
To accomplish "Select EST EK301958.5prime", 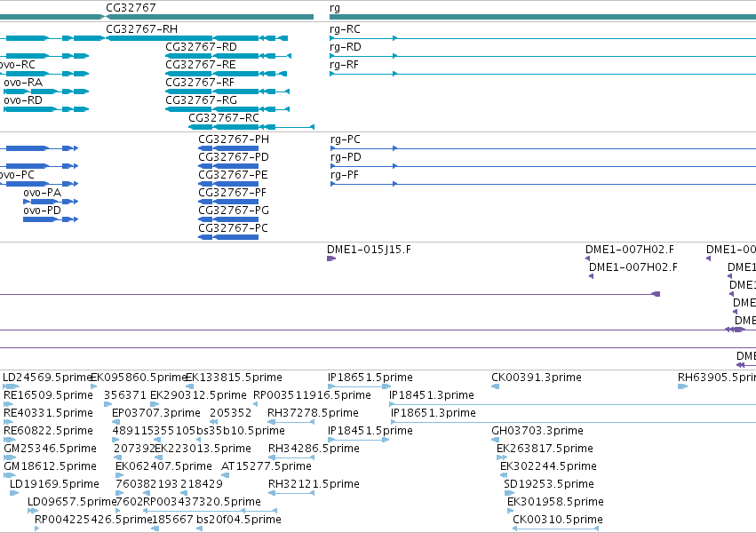I will click(x=511, y=512).
